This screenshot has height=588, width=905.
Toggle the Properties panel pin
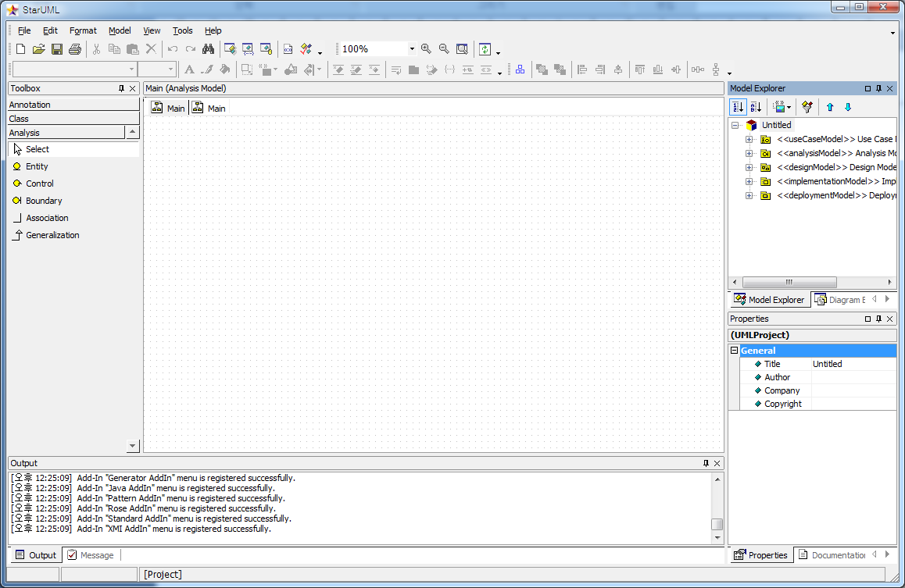coord(878,319)
